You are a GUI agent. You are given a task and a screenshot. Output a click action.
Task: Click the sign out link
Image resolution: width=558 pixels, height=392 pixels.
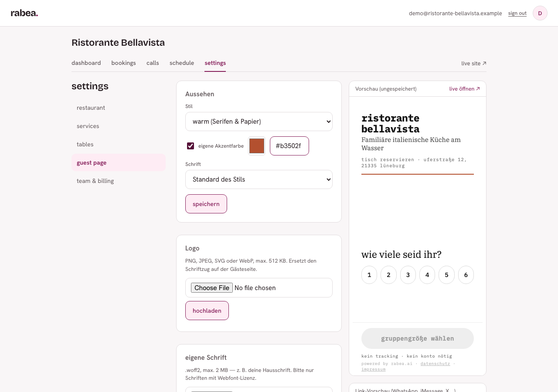tap(517, 14)
